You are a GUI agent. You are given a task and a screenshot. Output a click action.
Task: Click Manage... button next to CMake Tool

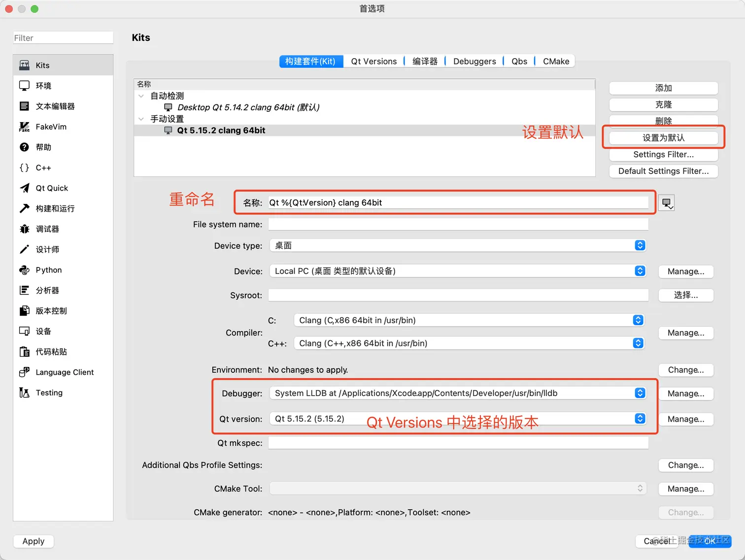686,489
